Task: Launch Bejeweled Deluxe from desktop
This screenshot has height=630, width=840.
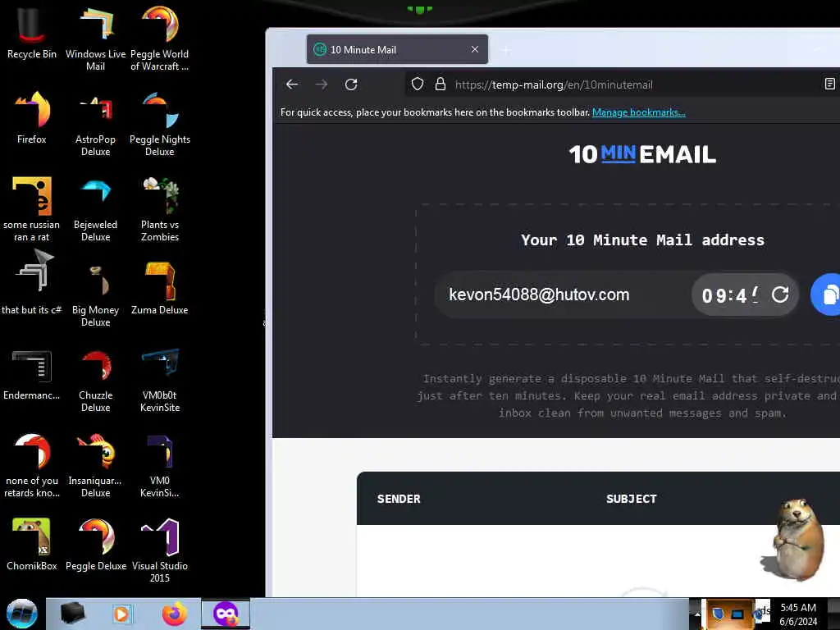Action: pos(95,209)
